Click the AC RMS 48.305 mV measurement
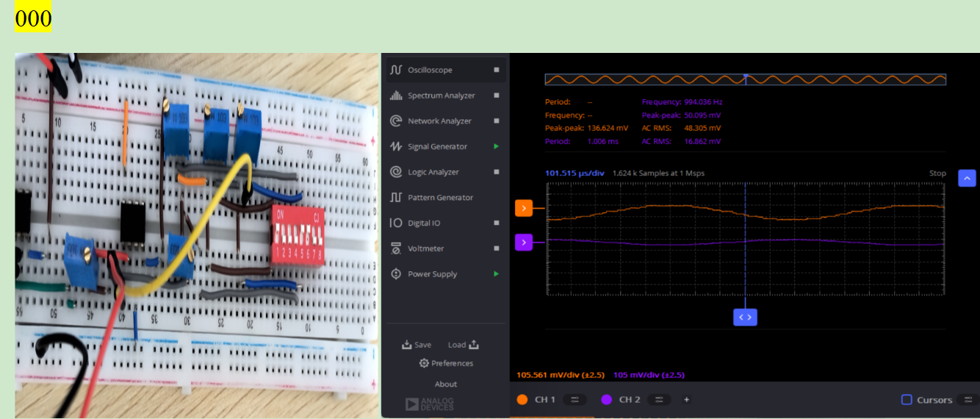This screenshot has width=980, height=419. point(681,128)
